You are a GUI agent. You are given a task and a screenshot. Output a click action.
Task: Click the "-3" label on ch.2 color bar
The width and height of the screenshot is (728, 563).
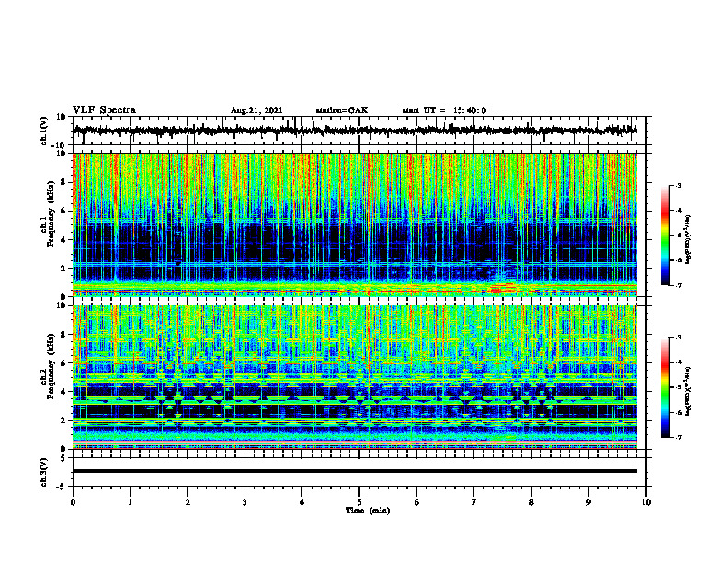(x=678, y=338)
